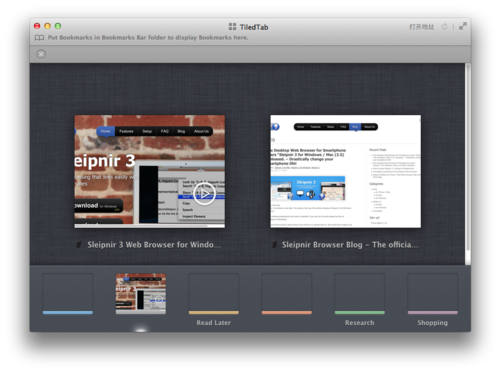Select the active group with Sleipnir thumbnail
Screen dimensions: 500x373
pos(141,294)
